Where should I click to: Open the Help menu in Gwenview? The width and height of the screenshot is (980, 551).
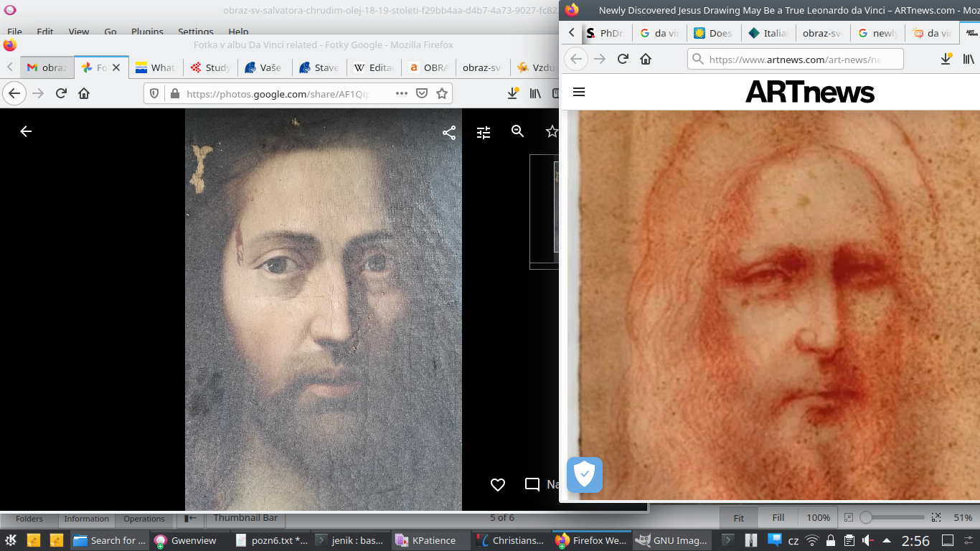(238, 32)
